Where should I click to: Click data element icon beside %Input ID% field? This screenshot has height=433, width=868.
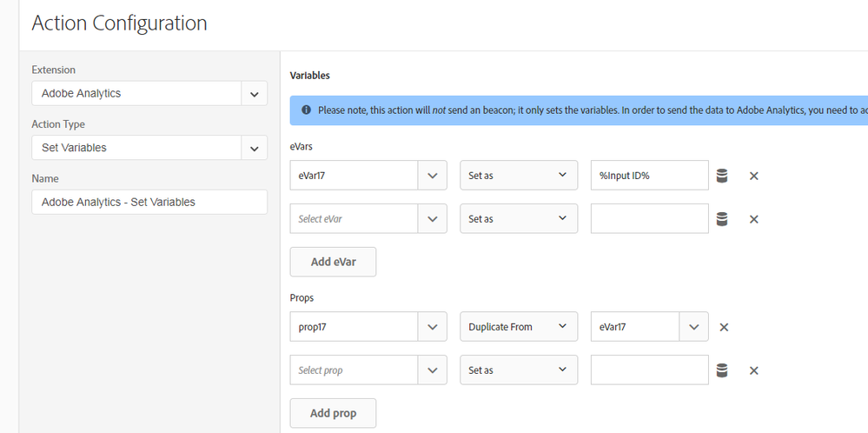pyautogui.click(x=722, y=176)
